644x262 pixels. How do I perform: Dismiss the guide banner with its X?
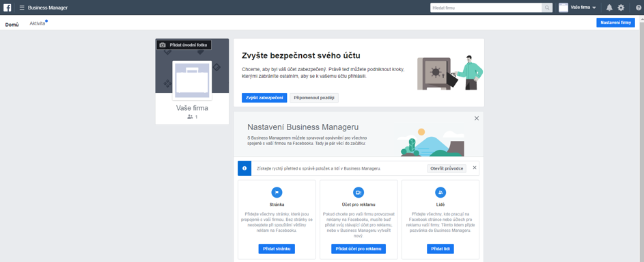point(475,168)
